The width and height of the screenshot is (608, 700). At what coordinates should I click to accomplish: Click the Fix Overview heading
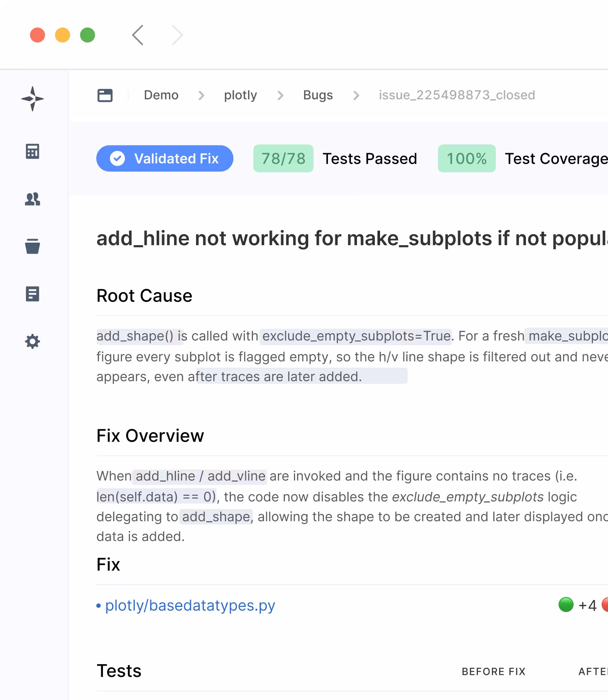click(x=150, y=436)
